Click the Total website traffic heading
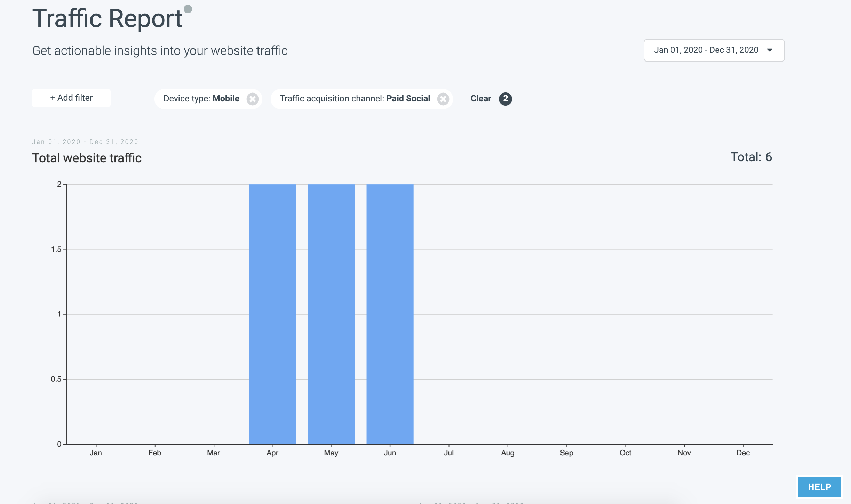851x504 pixels. [x=87, y=158]
